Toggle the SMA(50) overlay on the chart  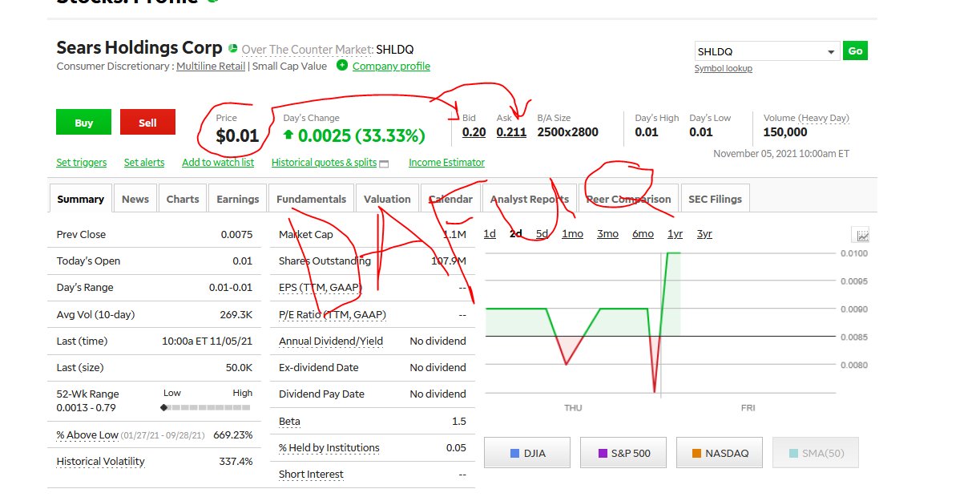[816, 453]
